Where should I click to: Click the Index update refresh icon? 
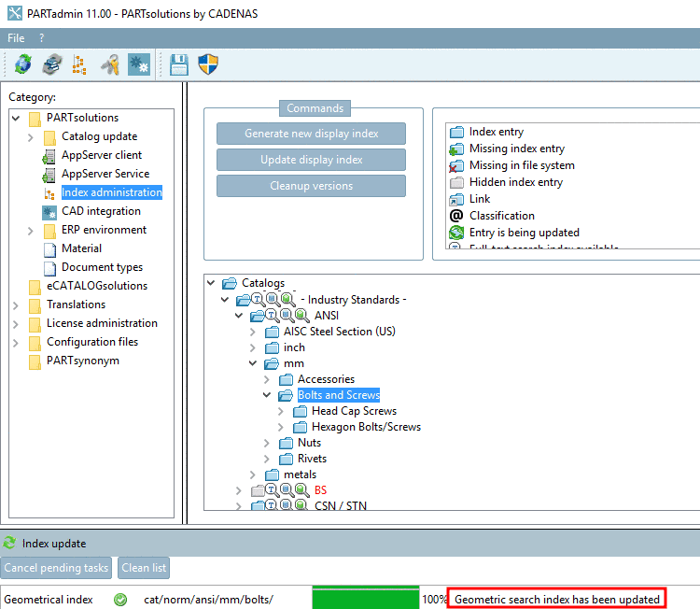(9, 544)
